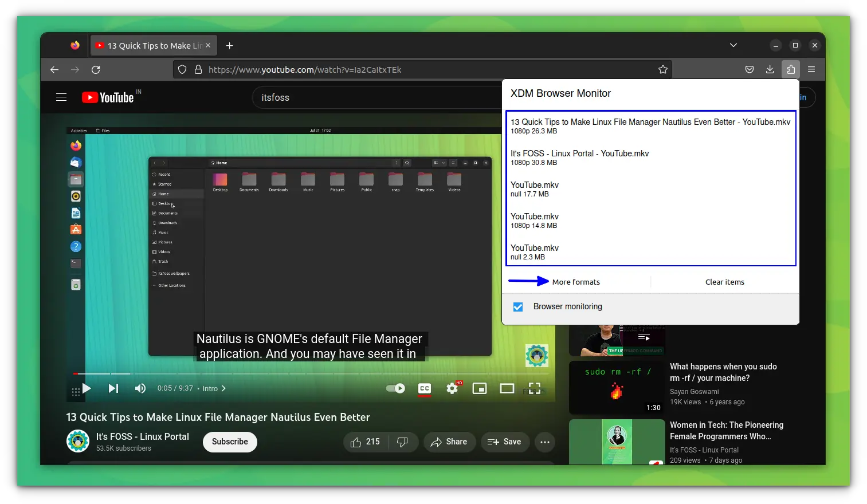Reload the current page
Viewport: 867px width, 504px height.
tap(96, 69)
